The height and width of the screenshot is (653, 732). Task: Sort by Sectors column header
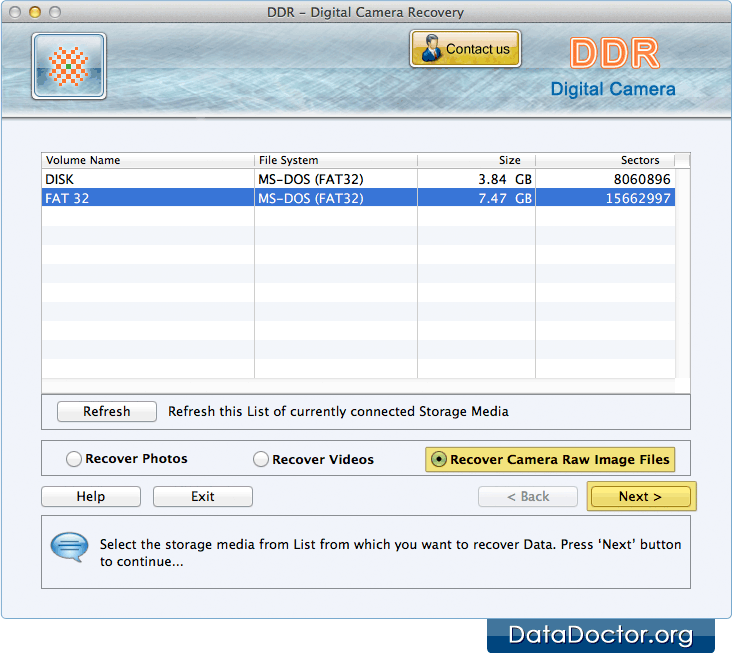[x=605, y=160]
